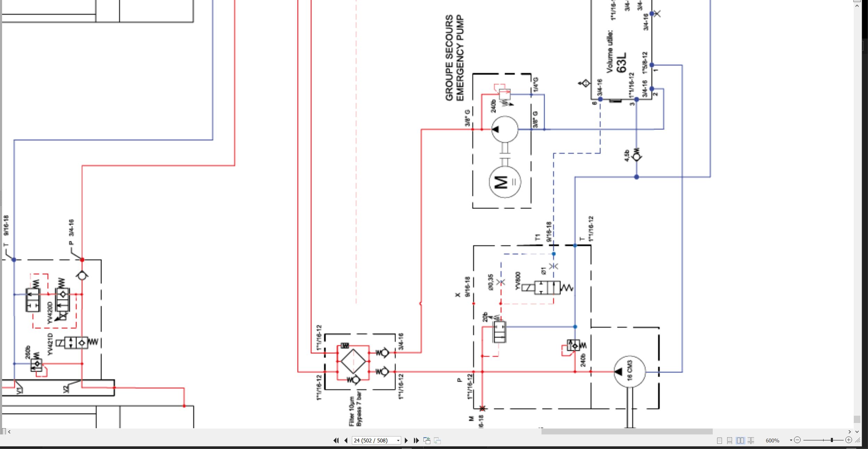Click the Bypass 7 bar label

(359, 409)
